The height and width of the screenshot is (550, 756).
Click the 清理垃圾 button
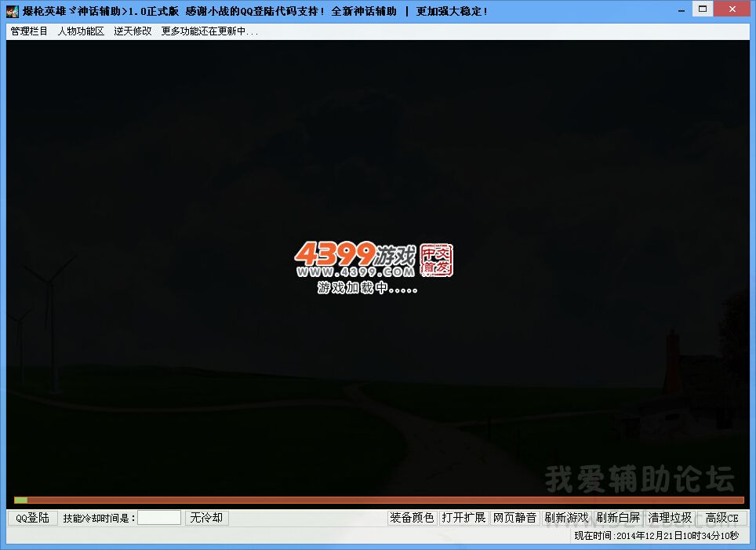click(670, 518)
